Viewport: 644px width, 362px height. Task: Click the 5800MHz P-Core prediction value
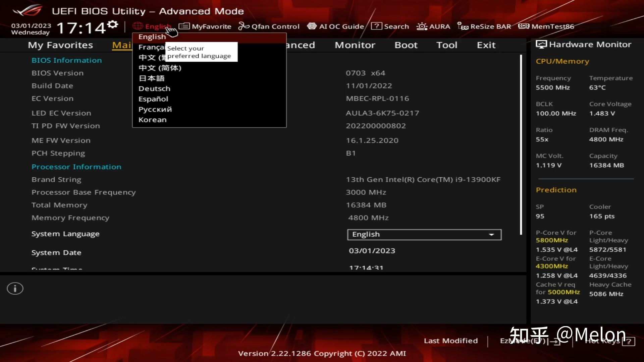point(552,240)
